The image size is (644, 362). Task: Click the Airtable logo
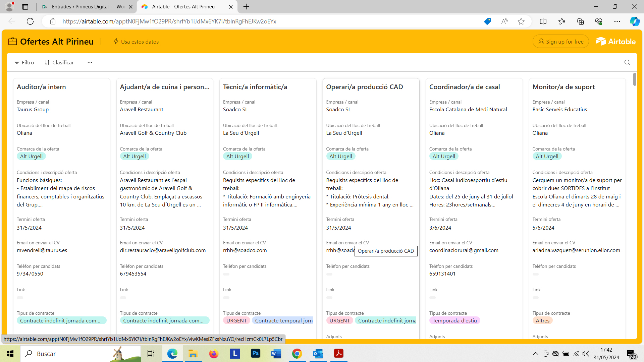point(615,42)
